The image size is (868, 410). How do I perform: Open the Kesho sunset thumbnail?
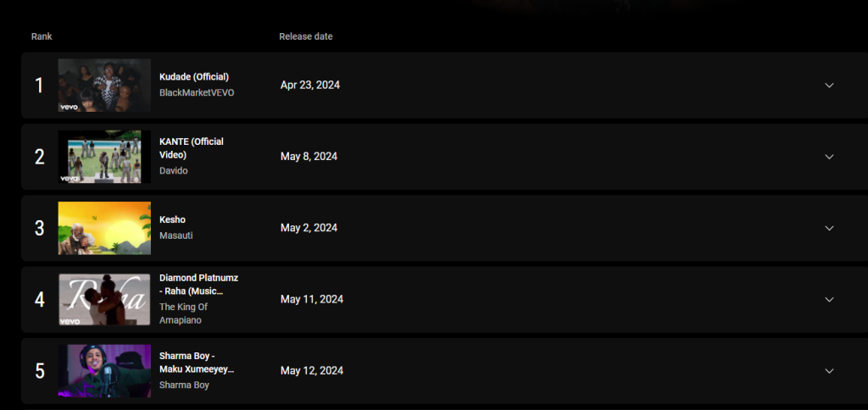tap(104, 228)
